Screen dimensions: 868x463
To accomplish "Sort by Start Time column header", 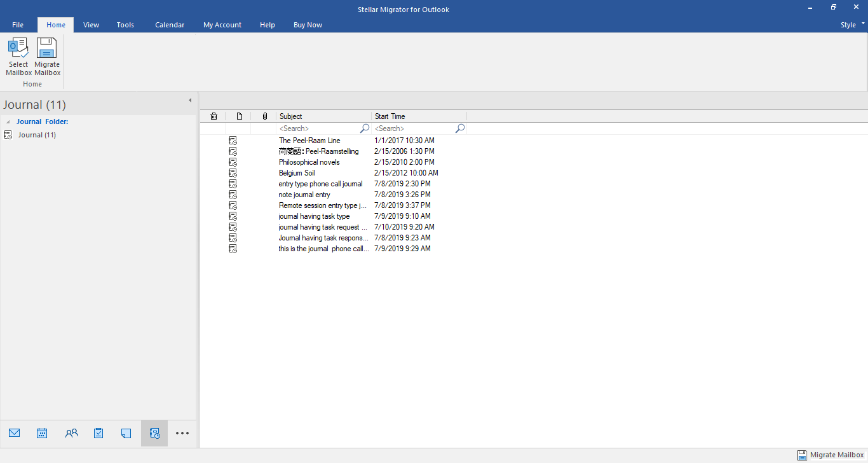I will click(x=419, y=116).
